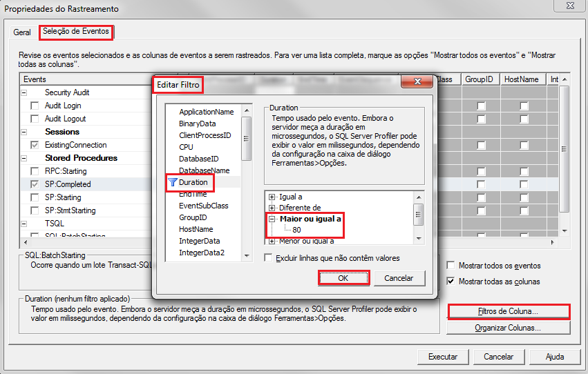Toggle Excluir linhas que não contêm valores
This screenshot has height=374, width=588.
click(268, 258)
